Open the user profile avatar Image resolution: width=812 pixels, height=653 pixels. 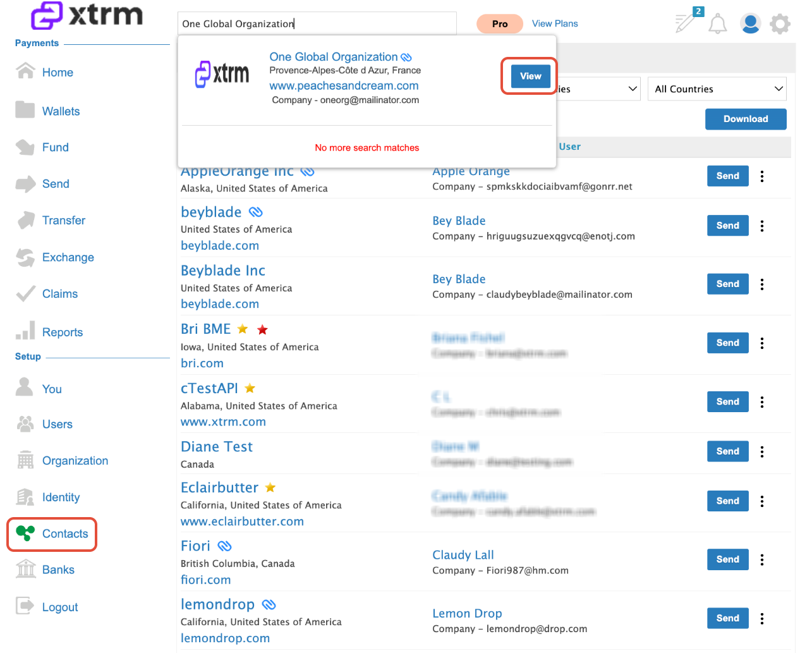[x=750, y=24]
